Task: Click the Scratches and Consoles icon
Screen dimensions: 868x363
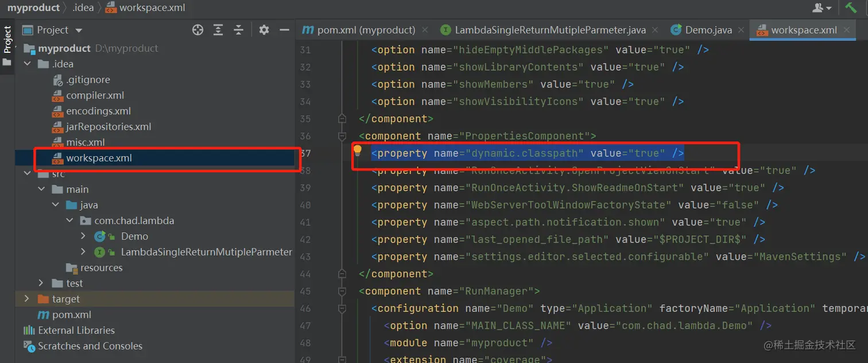Action: click(x=29, y=346)
